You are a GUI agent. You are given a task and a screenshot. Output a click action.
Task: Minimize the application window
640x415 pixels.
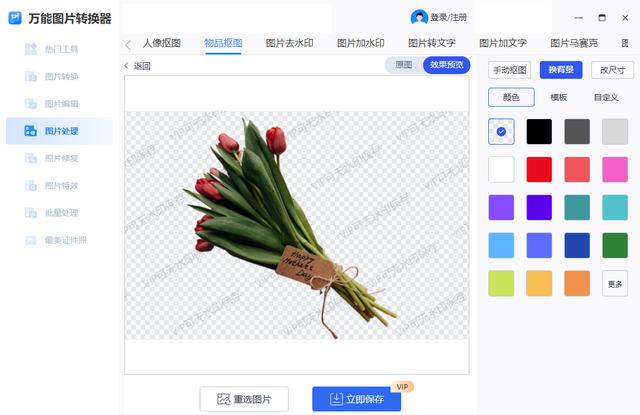coord(579,18)
